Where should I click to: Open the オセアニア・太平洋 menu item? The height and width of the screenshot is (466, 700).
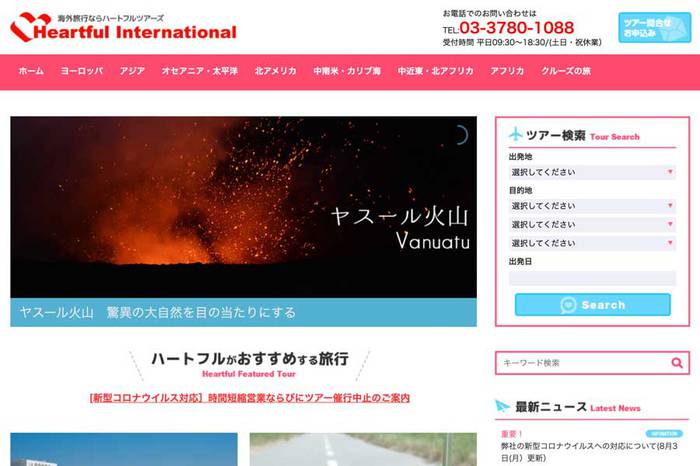click(x=200, y=71)
